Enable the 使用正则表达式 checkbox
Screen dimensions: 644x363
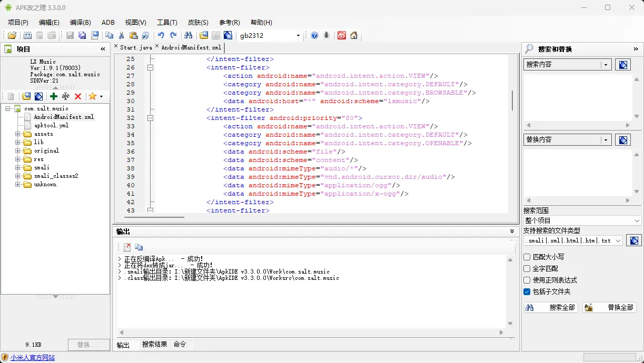pyautogui.click(x=527, y=280)
